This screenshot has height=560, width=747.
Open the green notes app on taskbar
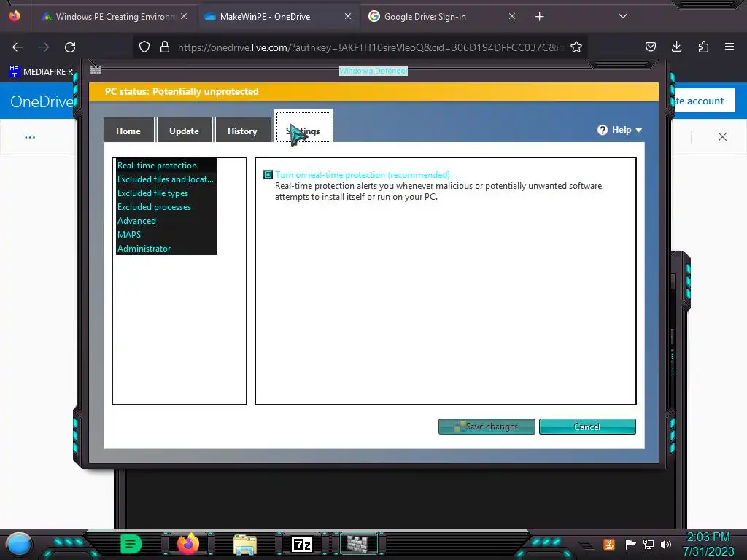click(x=131, y=544)
